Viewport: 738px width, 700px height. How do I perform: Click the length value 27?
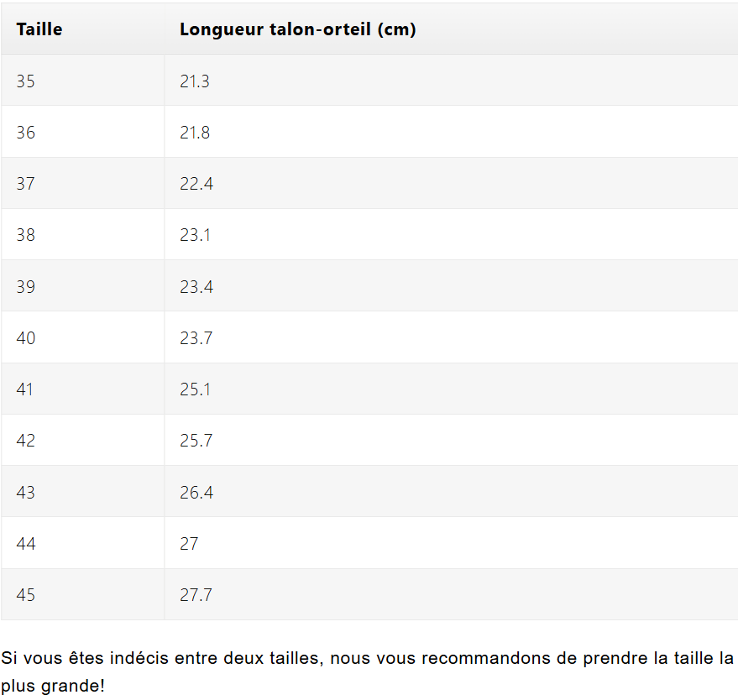(189, 544)
